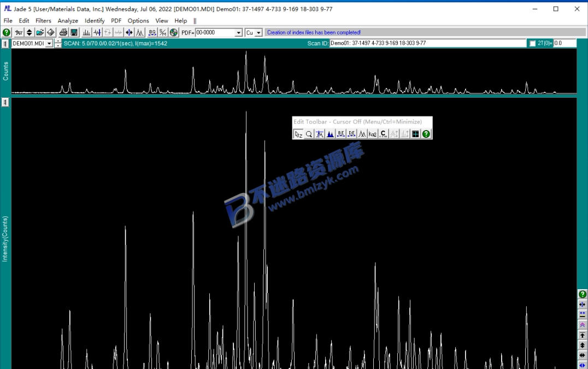
Task: Toggle the 2T(0) checkbox
Action: click(x=532, y=44)
